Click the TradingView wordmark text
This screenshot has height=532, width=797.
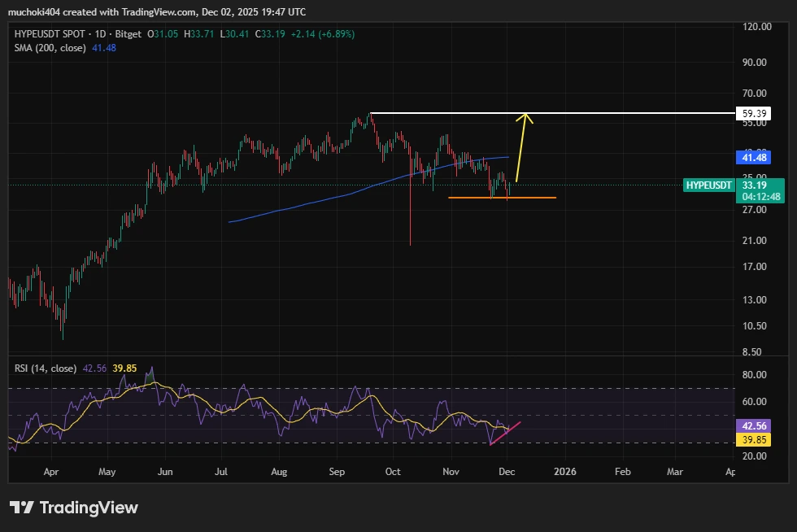coord(89,508)
